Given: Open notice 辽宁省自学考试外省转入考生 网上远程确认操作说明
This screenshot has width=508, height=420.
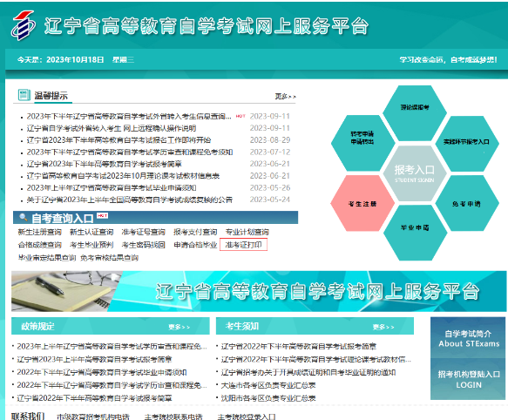Looking at the screenshot, I should click(112, 128).
